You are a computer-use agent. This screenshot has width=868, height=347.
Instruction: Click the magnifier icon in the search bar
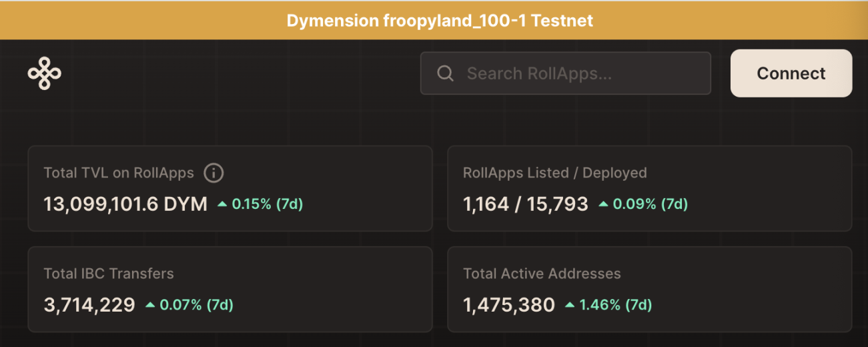[x=445, y=73]
